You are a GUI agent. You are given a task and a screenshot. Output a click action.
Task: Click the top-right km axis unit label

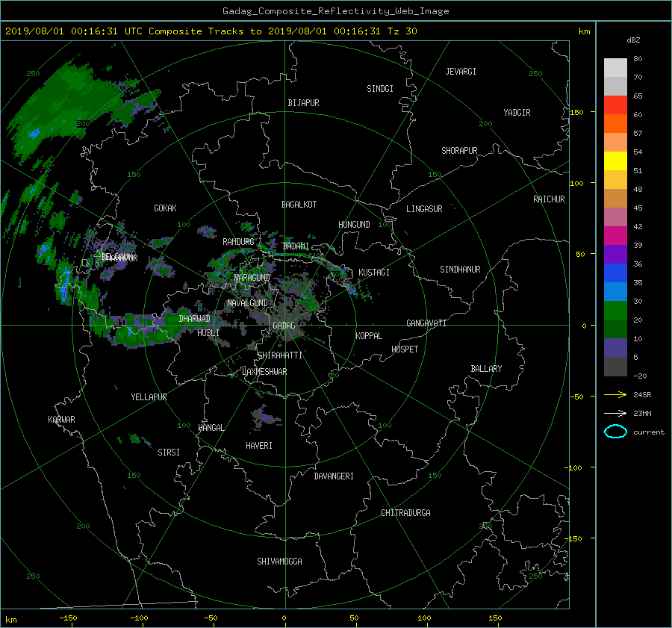pyautogui.click(x=584, y=31)
